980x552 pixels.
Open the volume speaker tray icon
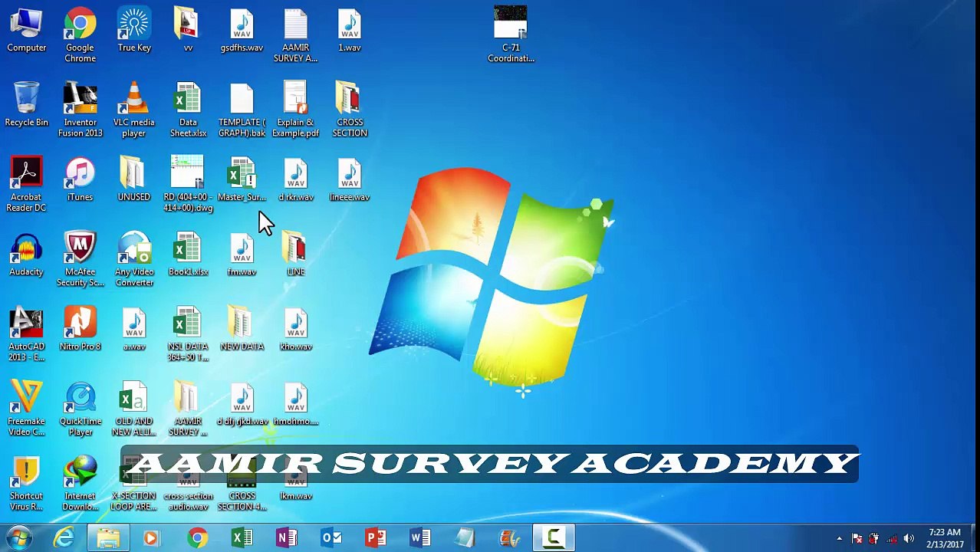(909, 539)
